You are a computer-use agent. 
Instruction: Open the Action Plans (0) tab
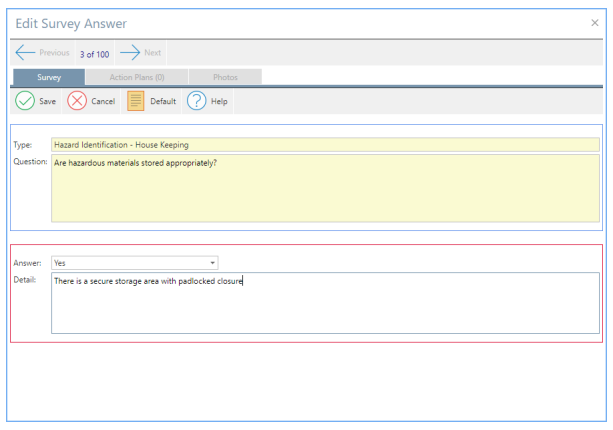(x=136, y=77)
